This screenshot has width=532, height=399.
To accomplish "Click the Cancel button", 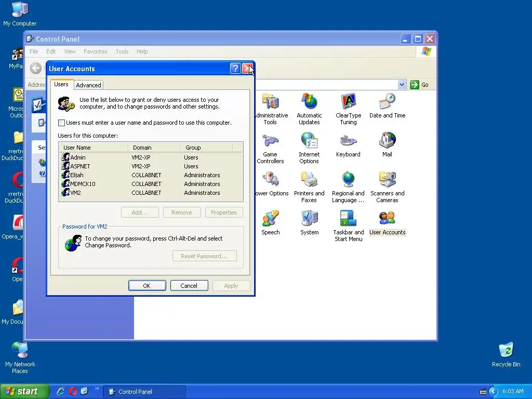I will pos(189,286).
